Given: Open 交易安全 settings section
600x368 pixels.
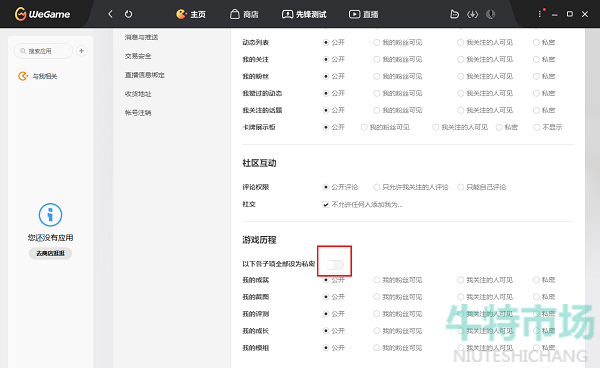Looking at the screenshot, I should (138, 56).
